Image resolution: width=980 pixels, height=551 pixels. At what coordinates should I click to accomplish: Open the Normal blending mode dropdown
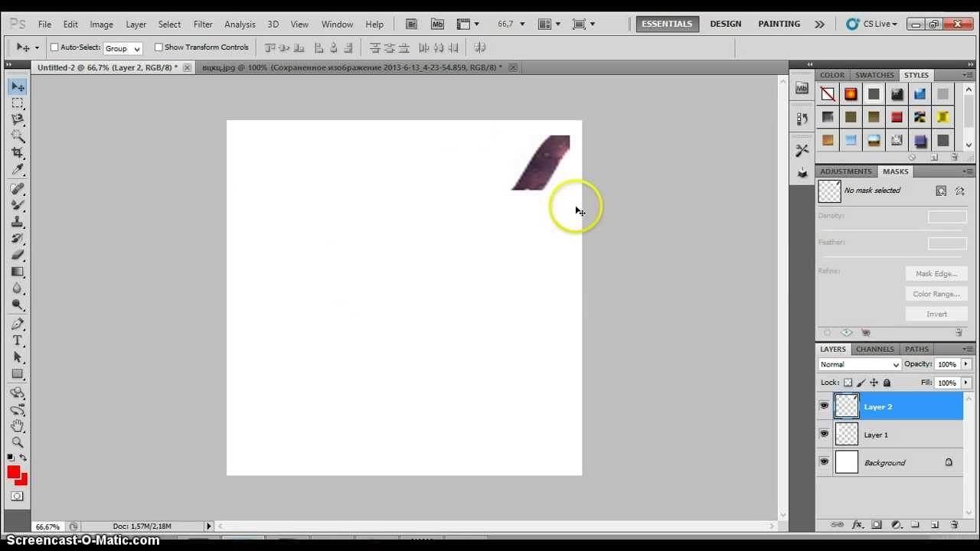[859, 364]
